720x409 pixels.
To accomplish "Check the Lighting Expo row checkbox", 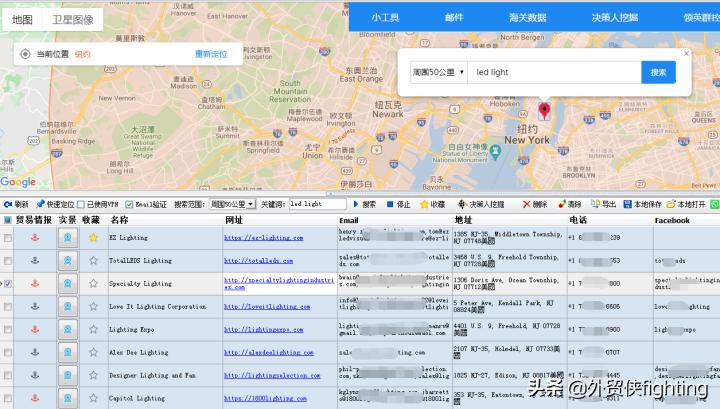I will coord(8,330).
